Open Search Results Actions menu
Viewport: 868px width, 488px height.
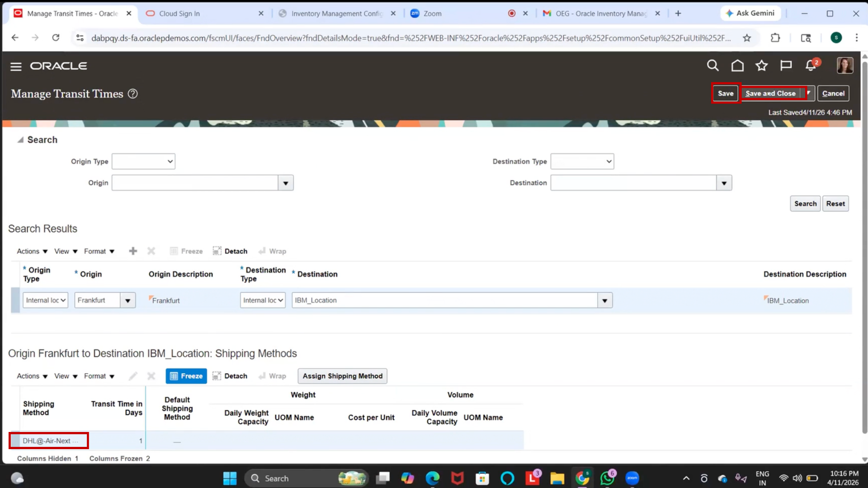tap(32, 251)
